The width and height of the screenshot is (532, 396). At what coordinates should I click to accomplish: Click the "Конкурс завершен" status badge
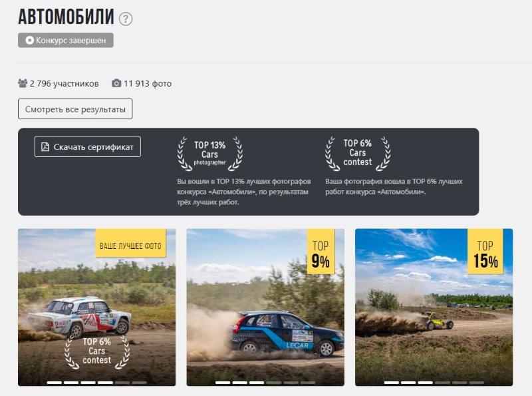pyautogui.click(x=66, y=40)
